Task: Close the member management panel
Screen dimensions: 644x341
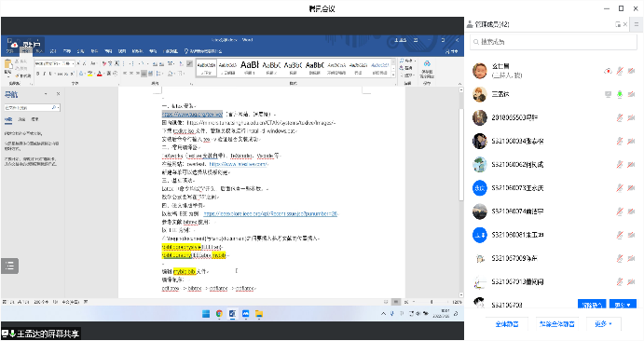Action: tap(625, 24)
